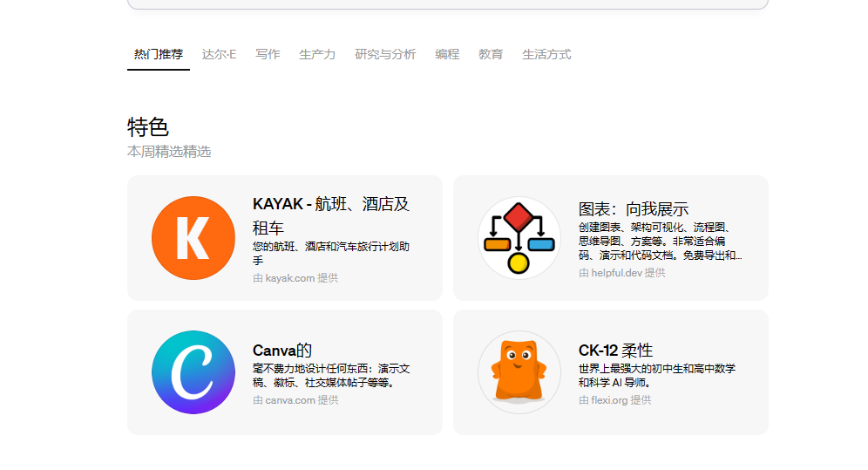Screen dimensions: 868x470
Task: Open the 生活方式 tab
Action: [x=546, y=54]
